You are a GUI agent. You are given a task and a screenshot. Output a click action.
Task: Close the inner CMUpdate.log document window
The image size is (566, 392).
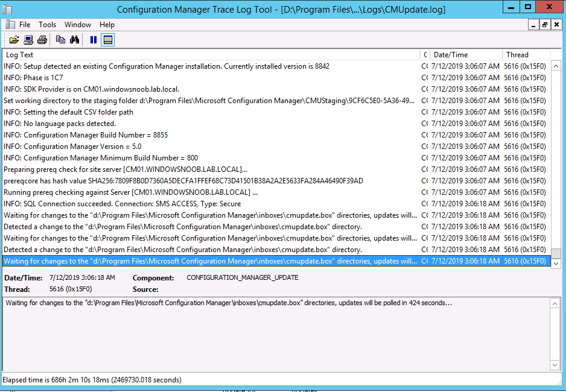pos(556,25)
